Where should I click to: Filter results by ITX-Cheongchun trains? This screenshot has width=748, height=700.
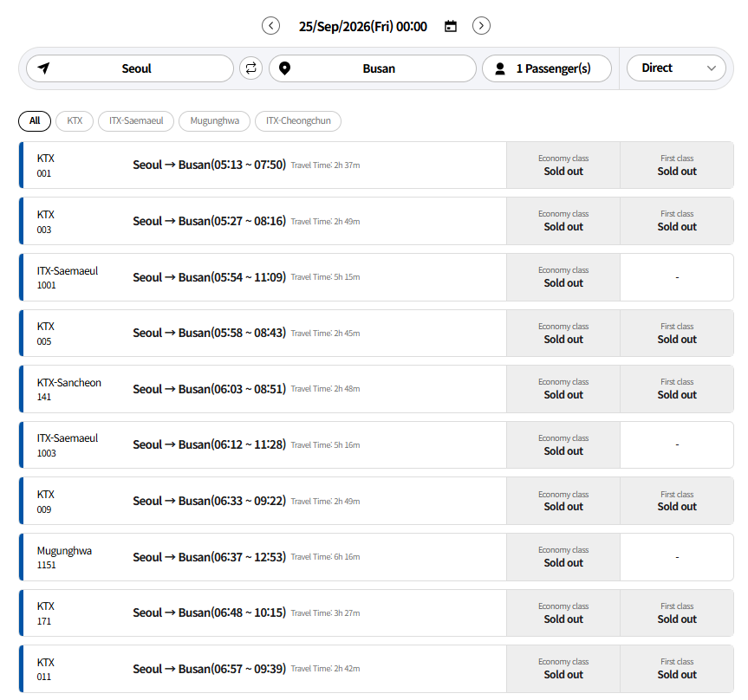298,120
